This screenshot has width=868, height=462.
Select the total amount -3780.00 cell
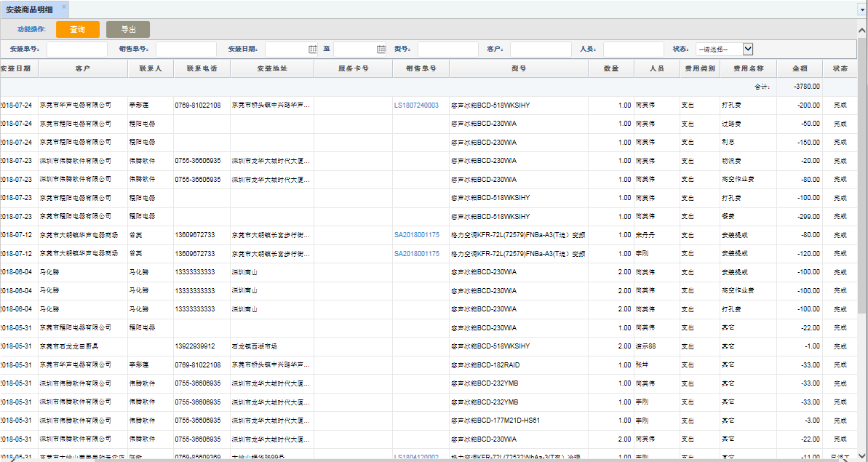800,87
